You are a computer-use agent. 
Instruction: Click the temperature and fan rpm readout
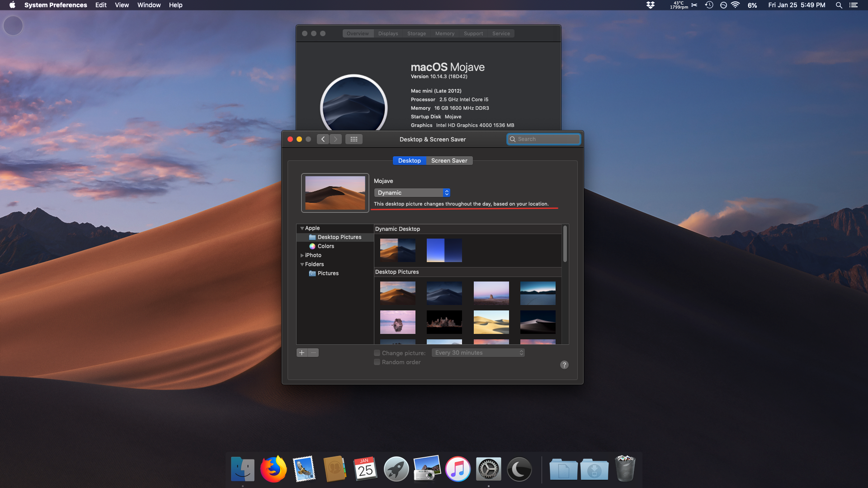pyautogui.click(x=679, y=5)
